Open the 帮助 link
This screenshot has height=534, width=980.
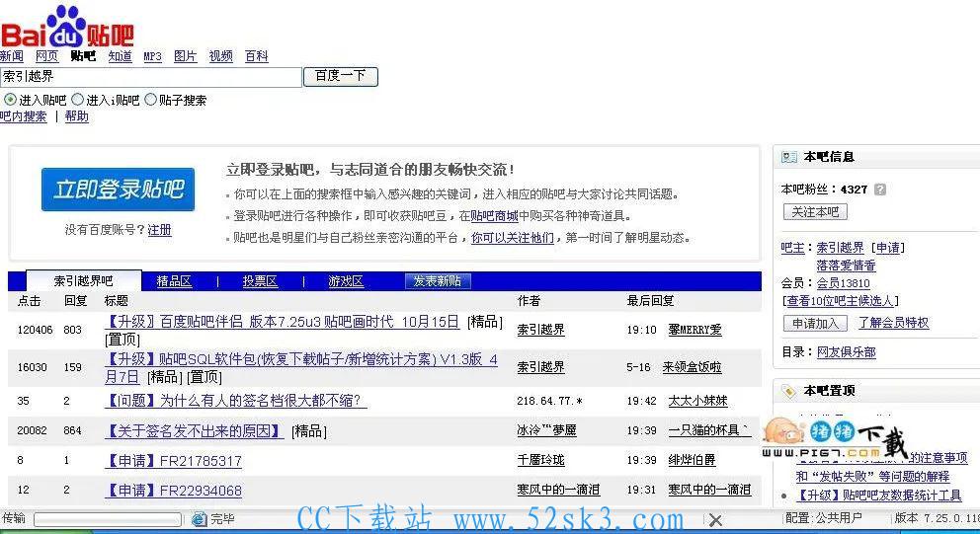[77, 116]
